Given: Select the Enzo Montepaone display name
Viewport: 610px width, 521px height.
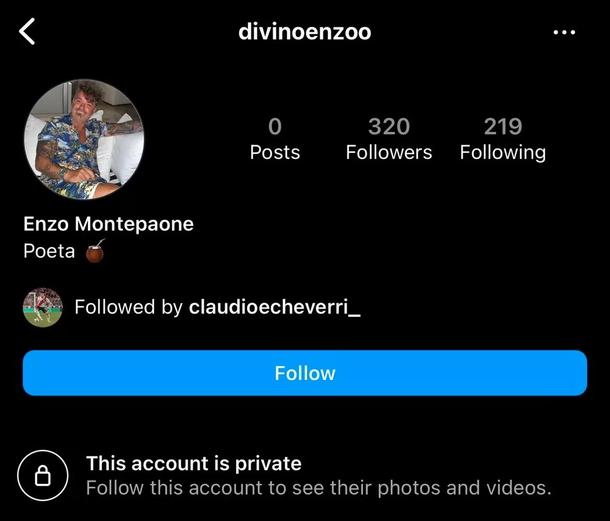Looking at the screenshot, I should pyautogui.click(x=109, y=224).
